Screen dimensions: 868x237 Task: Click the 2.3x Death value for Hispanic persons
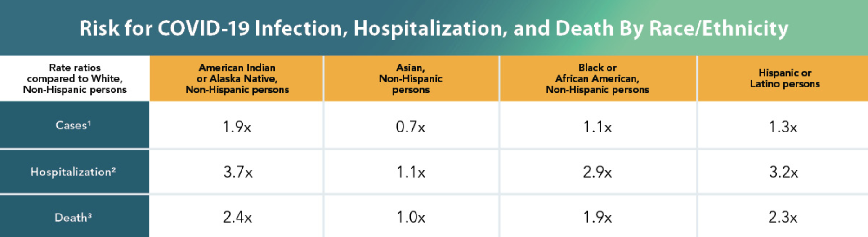click(x=783, y=218)
